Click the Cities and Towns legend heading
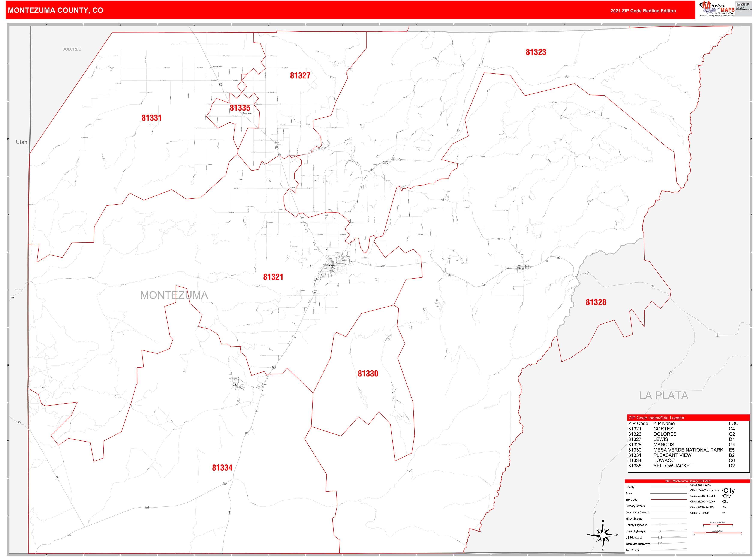This screenshot has width=756, height=557. point(701,485)
